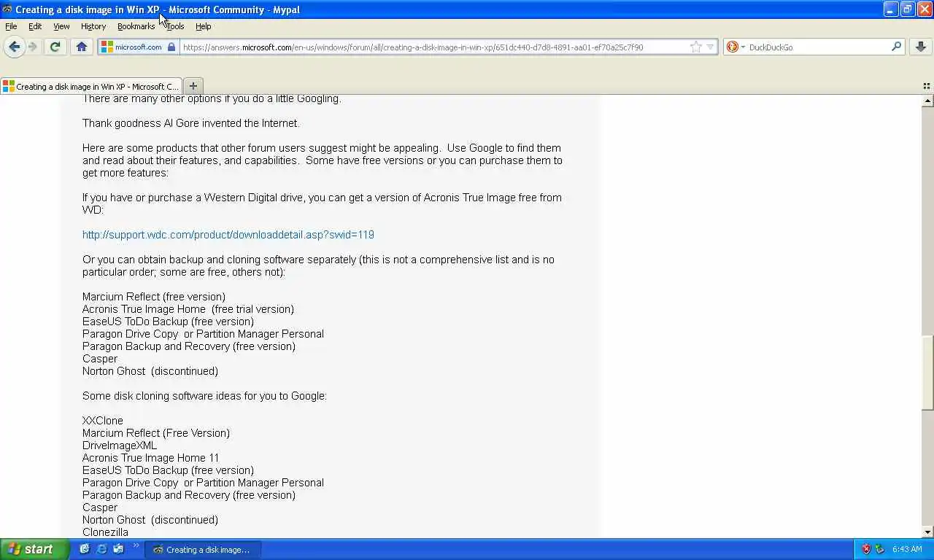
Task: Click the vertical scrollbar thumb
Action: (x=927, y=373)
